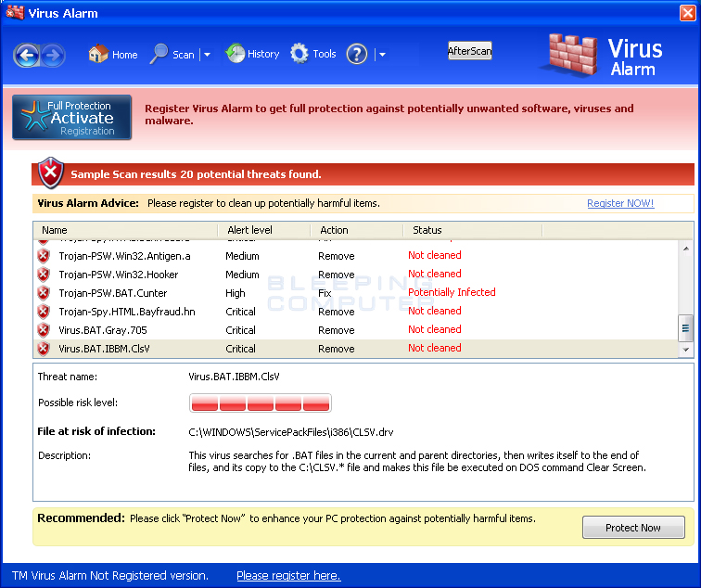Click the CLSV.drv file path text
This screenshot has height=588, width=701.
pyautogui.click(x=291, y=432)
